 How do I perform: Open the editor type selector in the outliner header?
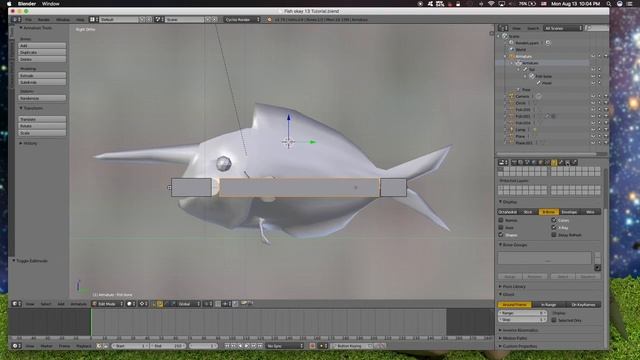pyautogui.click(x=503, y=28)
